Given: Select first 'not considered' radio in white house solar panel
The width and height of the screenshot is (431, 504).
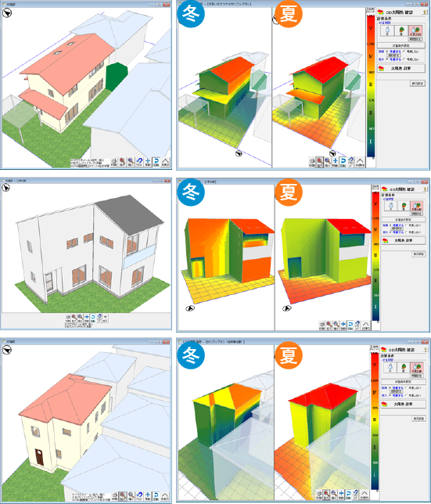Looking at the screenshot, I should [x=407, y=225].
